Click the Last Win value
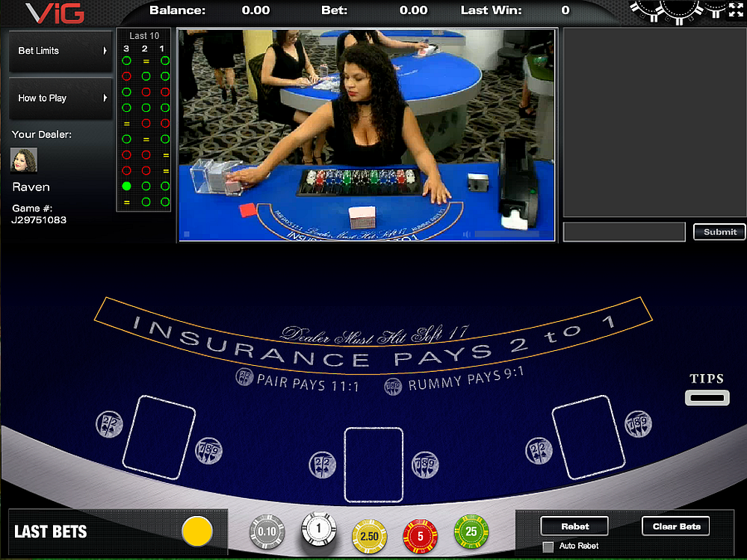 565,10
